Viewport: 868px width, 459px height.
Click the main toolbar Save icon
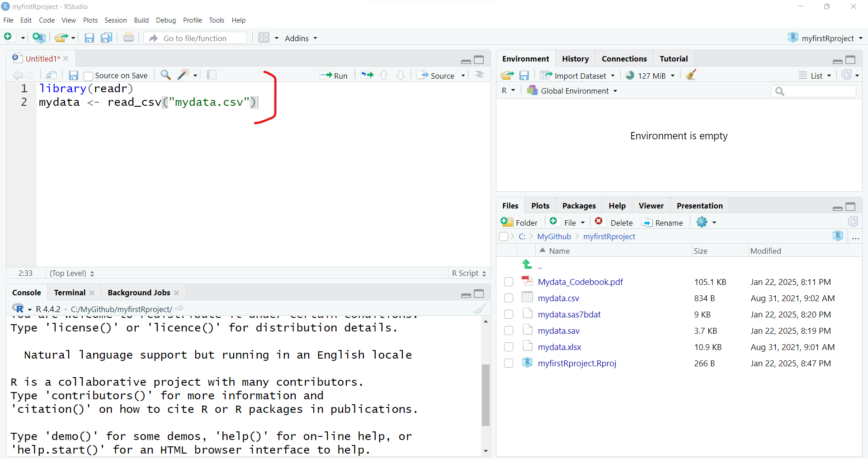[x=89, y=38]
